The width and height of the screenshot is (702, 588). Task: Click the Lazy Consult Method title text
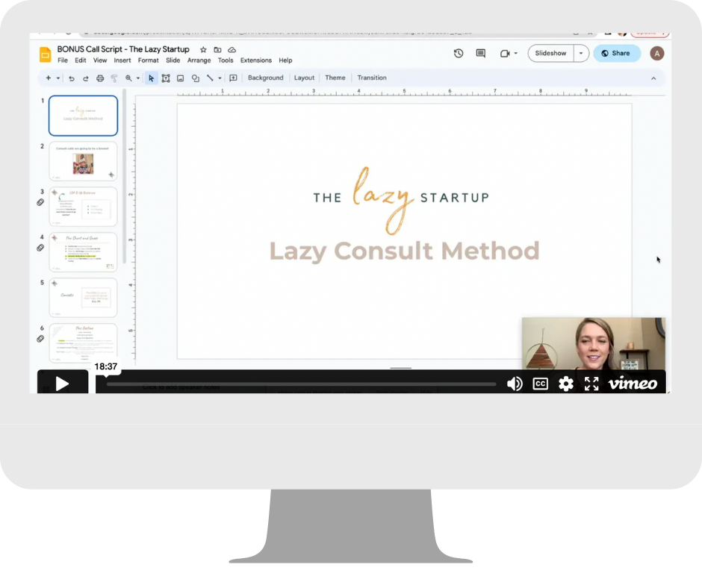coord(404,251)
